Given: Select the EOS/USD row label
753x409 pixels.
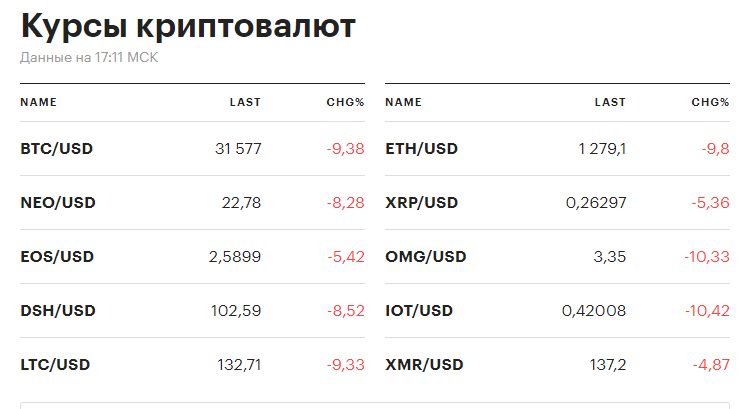Looking at the screenshot, I should click(x=56, y=257).
